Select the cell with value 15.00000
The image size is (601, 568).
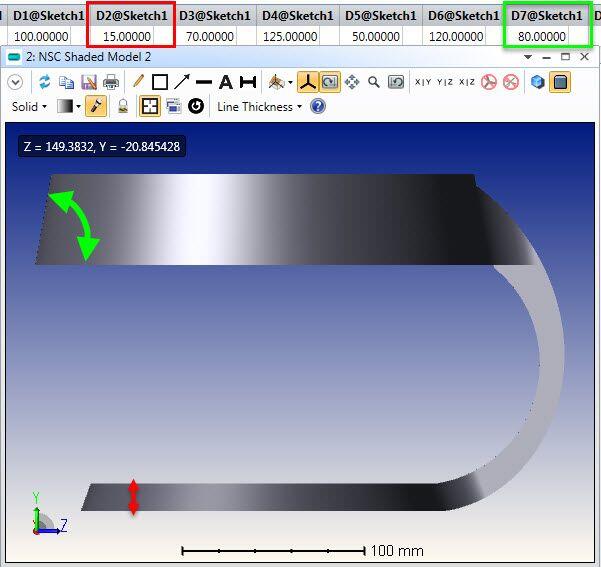coord(127,36)
